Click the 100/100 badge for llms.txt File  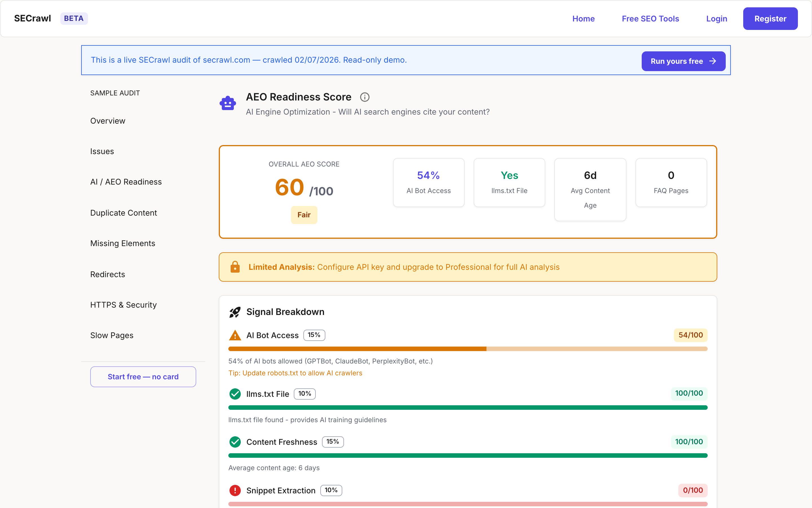[689, 393]
